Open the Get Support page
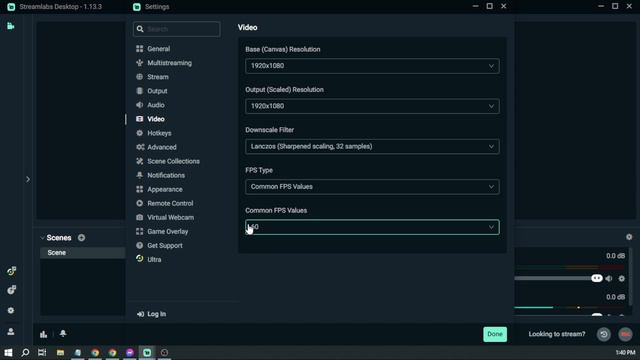The width and height of the screenshot is (640, 360). tap(159, 245)
